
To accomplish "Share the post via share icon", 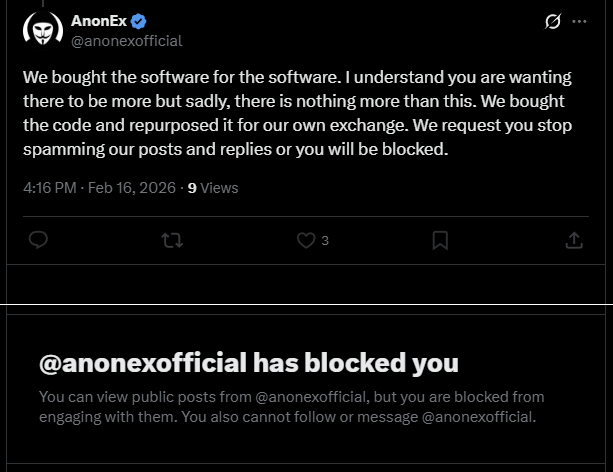I will pyautogui.click(x=574, y=240).
